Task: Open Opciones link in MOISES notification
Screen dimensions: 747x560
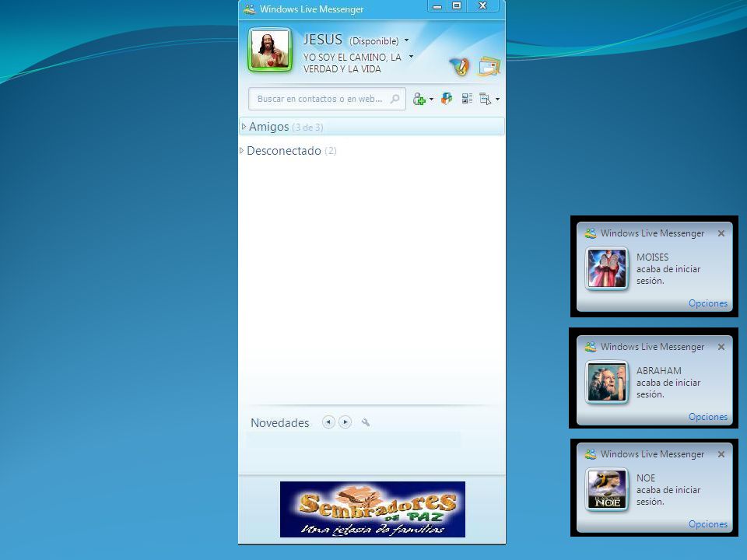Action: (x=708, y=303)
